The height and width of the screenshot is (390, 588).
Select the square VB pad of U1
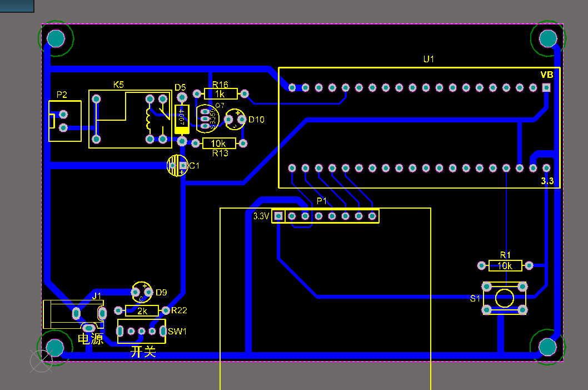(546, 88)
